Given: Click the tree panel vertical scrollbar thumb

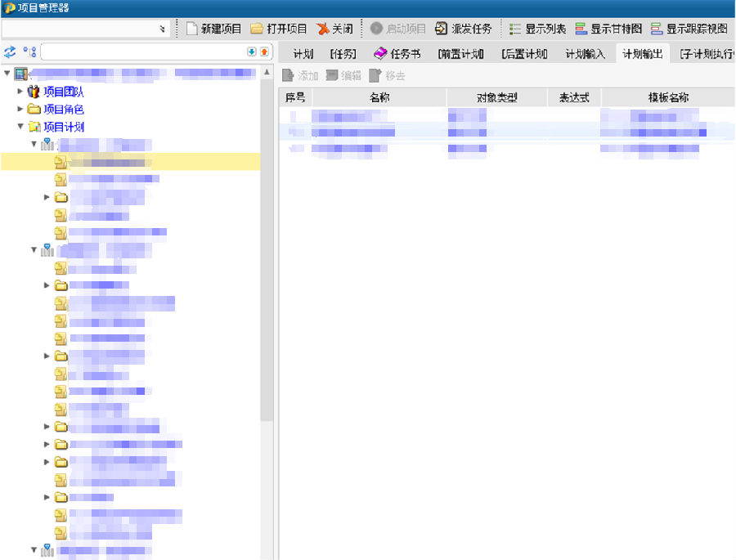Looking at the screenshot, I should [267, 249].
